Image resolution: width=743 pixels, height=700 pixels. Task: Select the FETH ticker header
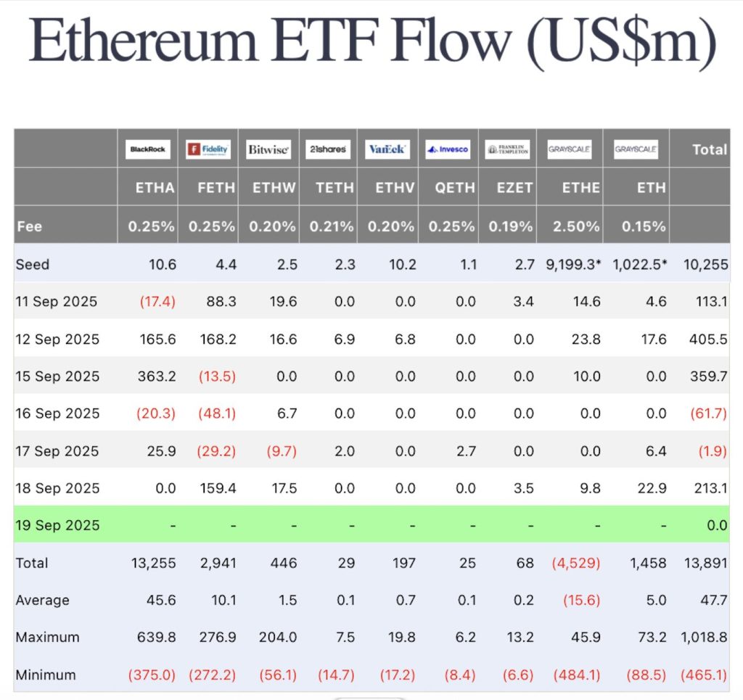click(215, 188)
